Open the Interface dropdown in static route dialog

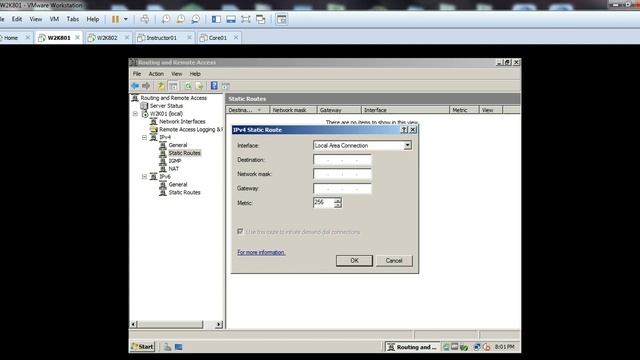click(407, 145)
